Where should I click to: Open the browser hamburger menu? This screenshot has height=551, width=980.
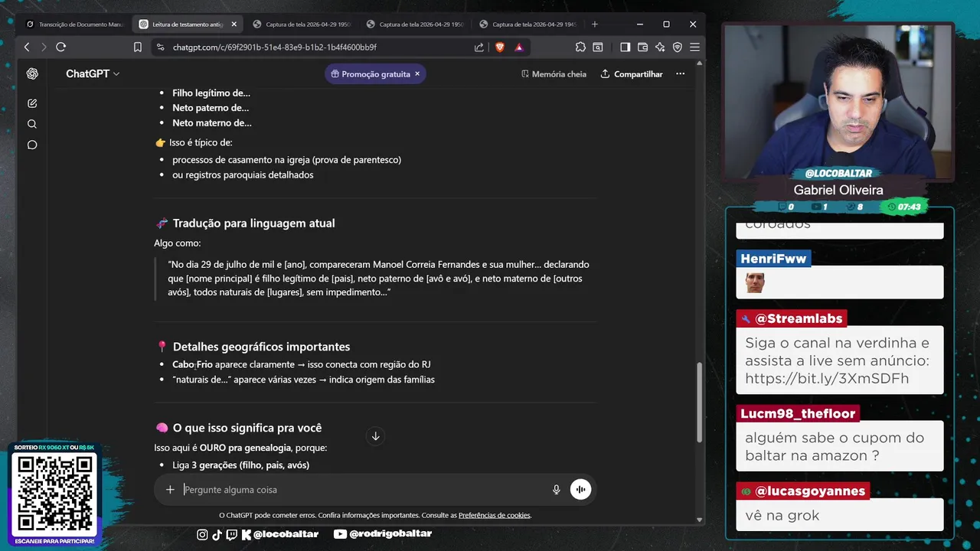coord(694,47)
